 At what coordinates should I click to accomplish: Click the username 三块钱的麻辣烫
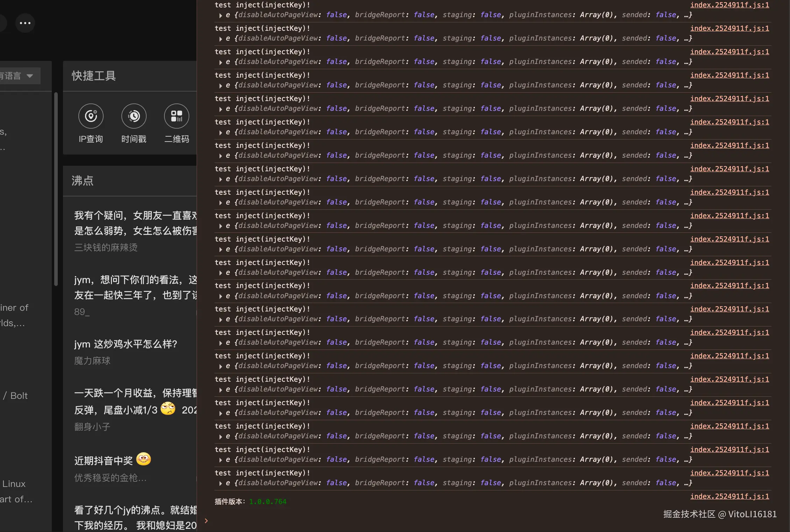(105, 247)
